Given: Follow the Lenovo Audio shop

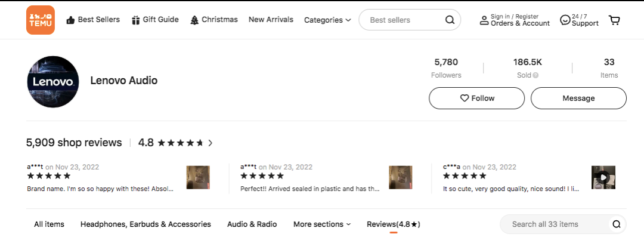Looking at the screenshot, I should coord(476,98).
